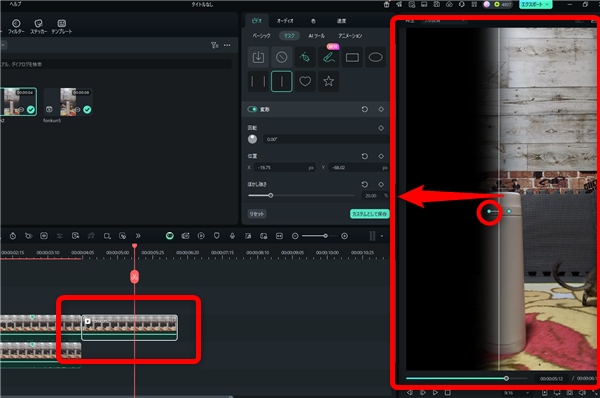This screenshot has width=600, height=398.
Task: Toggle keyframe diamond for blur strength
Action: coord(381,184)
